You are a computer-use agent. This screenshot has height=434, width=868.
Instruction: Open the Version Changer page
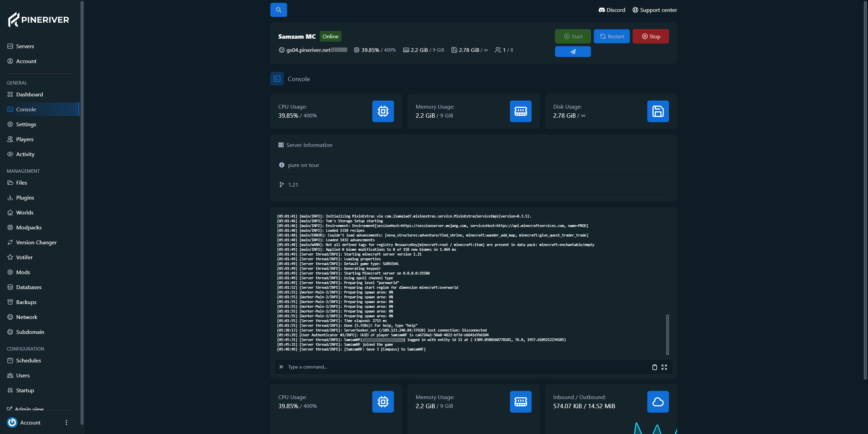click(x=40, y=242)
